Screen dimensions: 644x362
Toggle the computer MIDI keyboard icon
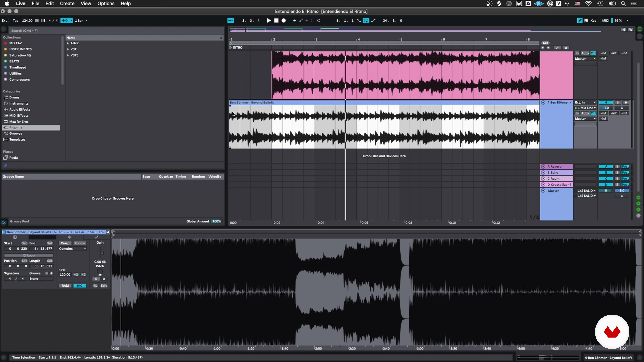click(586, 20)
